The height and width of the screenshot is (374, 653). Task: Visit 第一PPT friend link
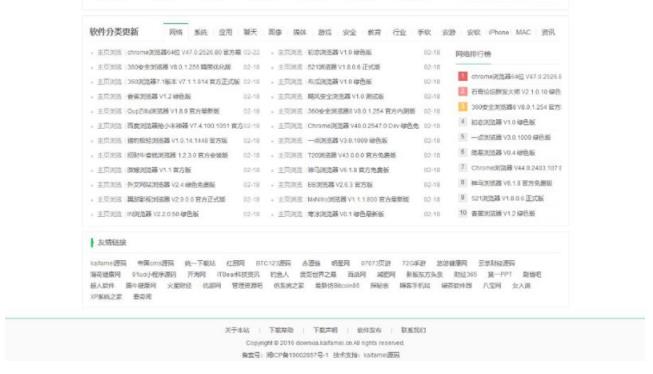(499, 274)
